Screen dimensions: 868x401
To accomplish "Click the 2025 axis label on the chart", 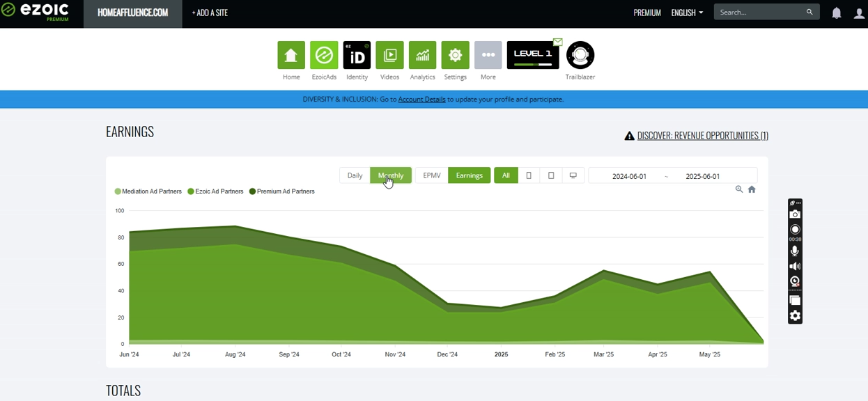I will [502, 354].
